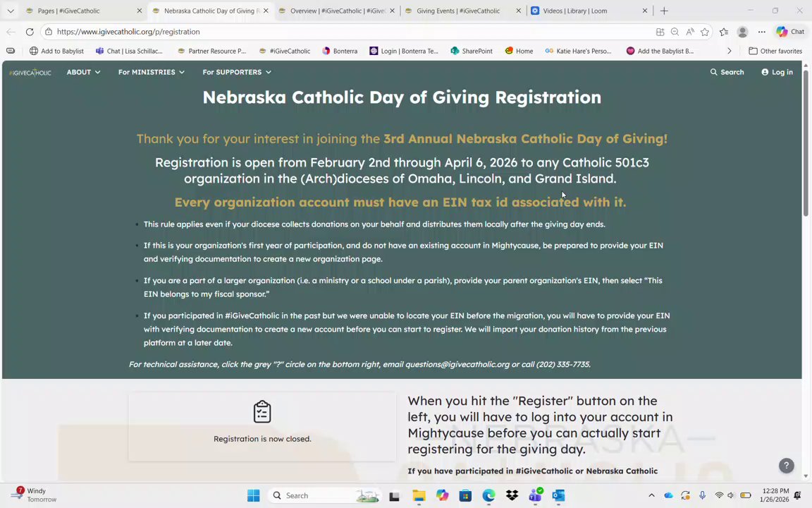Viewport: 812px width, 508px height.
Task: Open the Windy weather widget
Action: click(34, 495)
